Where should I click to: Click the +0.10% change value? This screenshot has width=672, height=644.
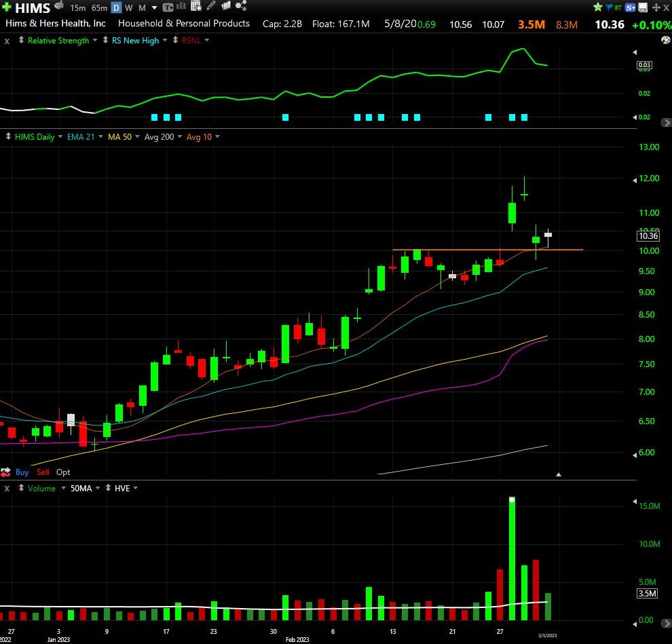[x=652, y=25]
